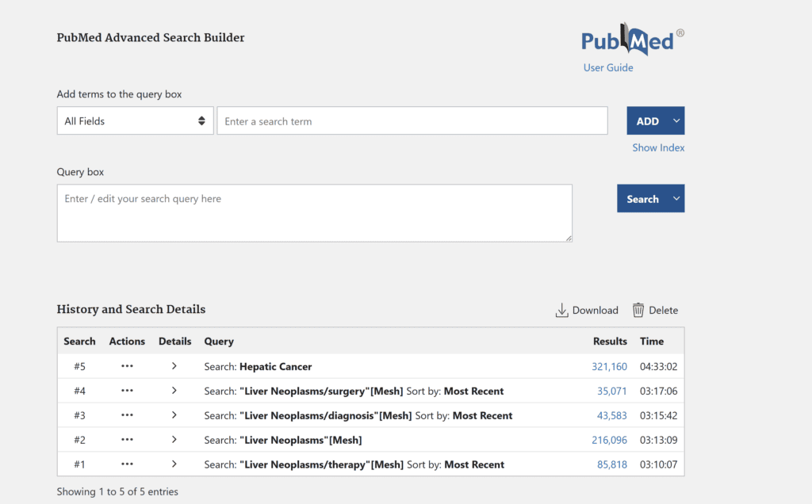The height and width of the screenshot is (504, 812).
Task: Select the Hepatic Cancer query text
Action: pos(275,366)
